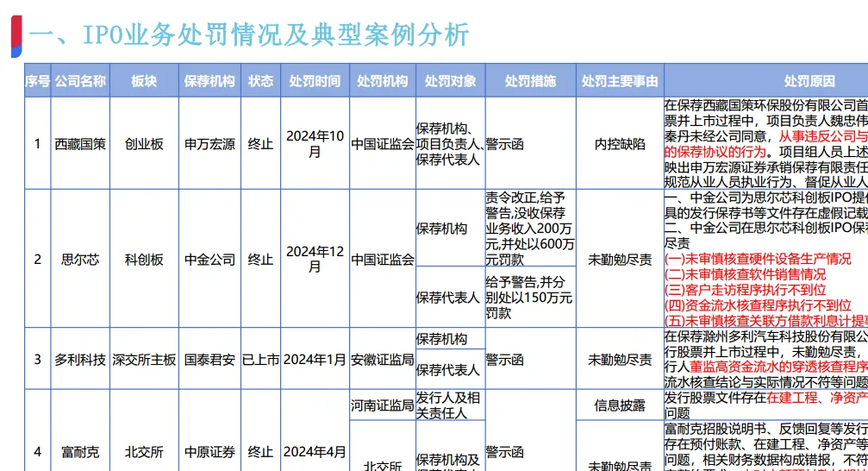The height and width of the screenshot is (471, 868).
Task: Click the '河南证监局' regulator cell
Action: (383, 405)
